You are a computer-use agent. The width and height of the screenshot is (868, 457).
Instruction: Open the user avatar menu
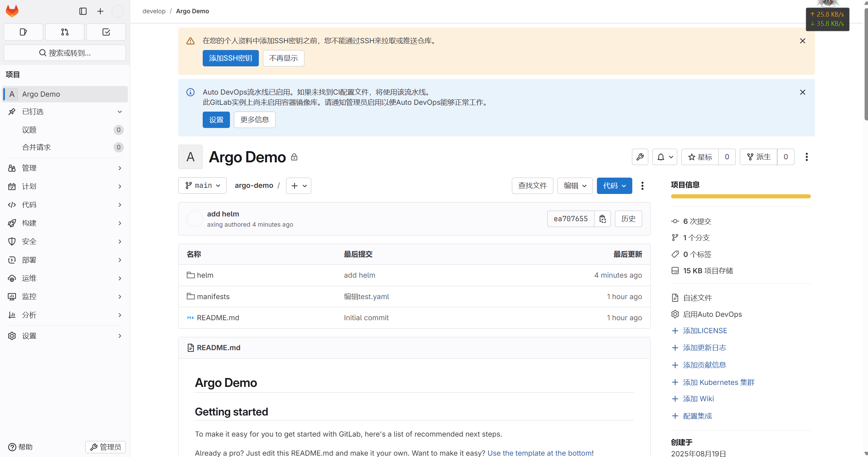(x=118, y=11)
